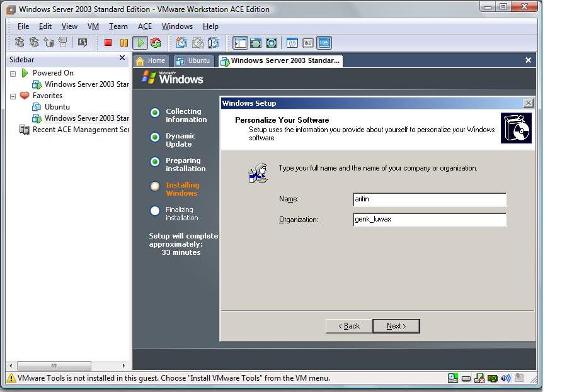
Task: Open the View menu
Action: pyautogui.click(x=69, y=26)
